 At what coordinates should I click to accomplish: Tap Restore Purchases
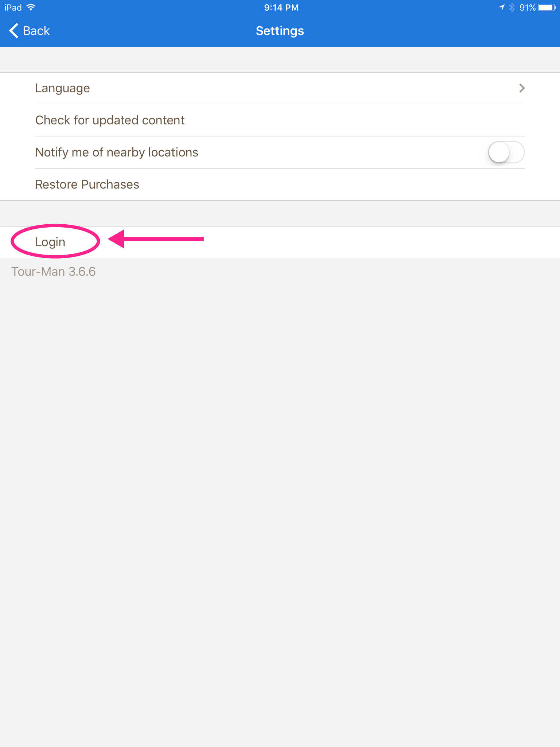280,185
